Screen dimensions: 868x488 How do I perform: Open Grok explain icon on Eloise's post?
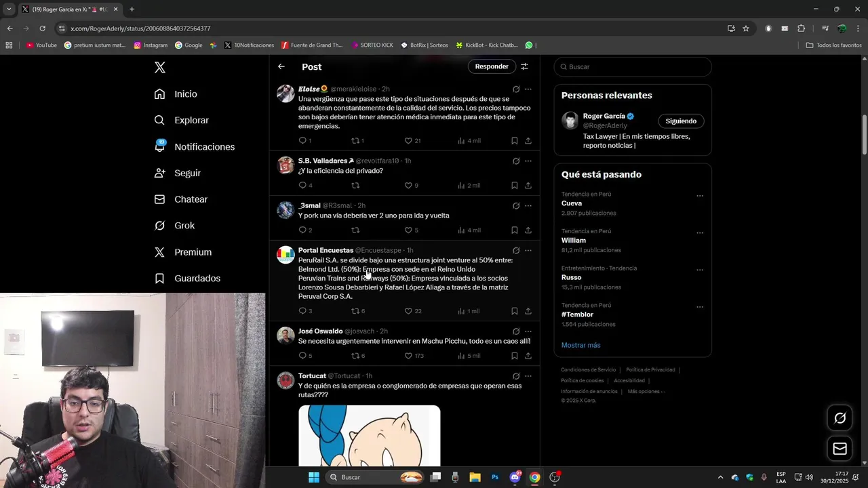[x=516, y=89]
